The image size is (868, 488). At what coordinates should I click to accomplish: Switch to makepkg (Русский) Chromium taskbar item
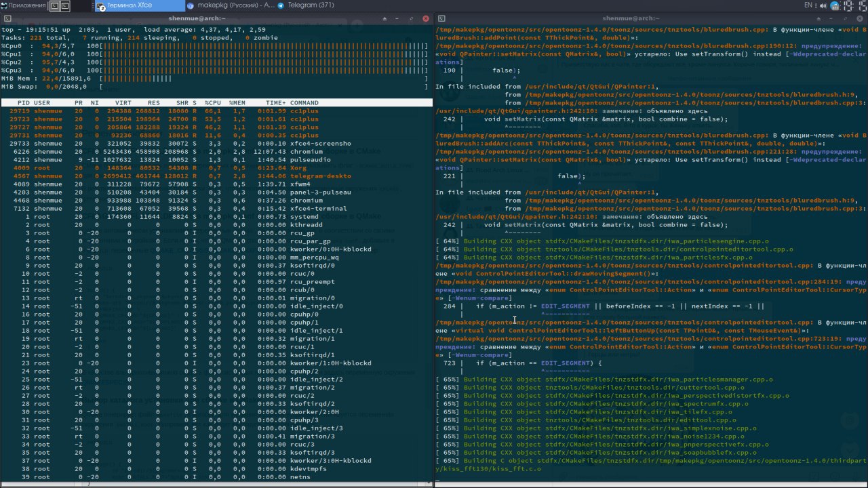[x=231, y=5]
